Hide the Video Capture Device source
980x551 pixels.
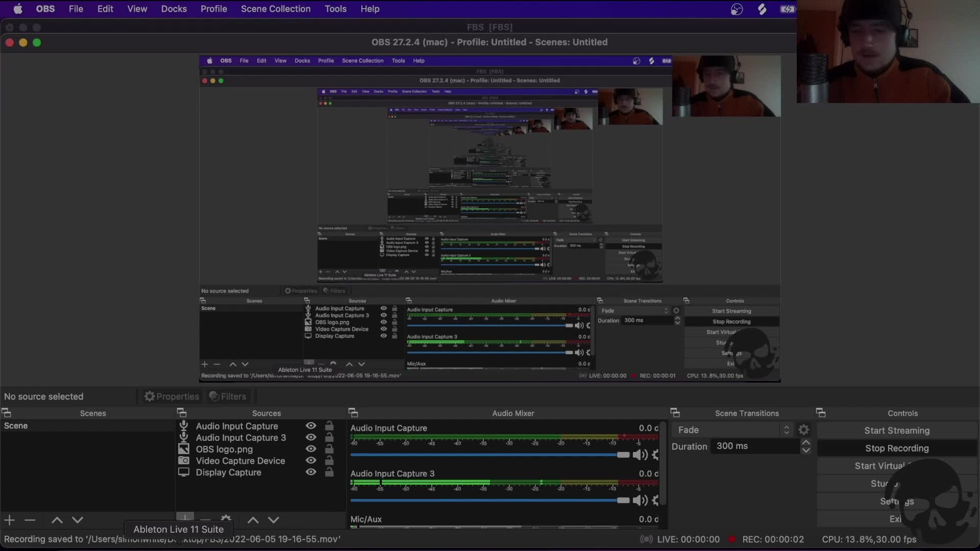click(311, 461)
